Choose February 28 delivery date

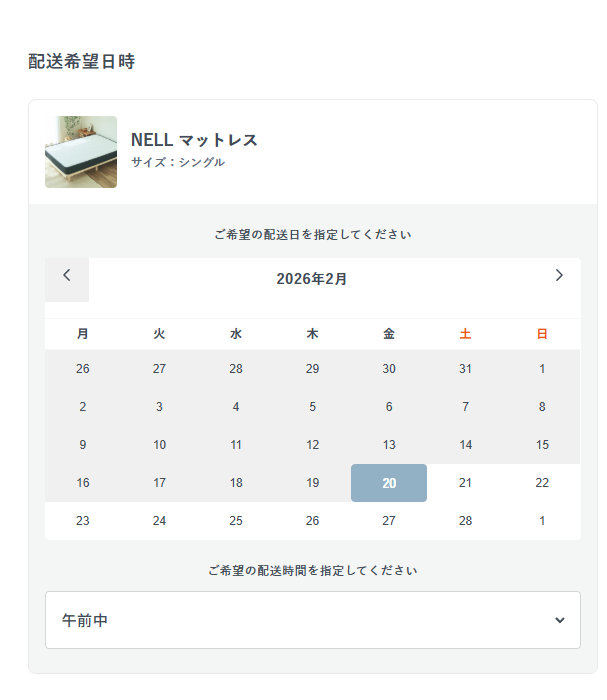[x=465, y=521]
